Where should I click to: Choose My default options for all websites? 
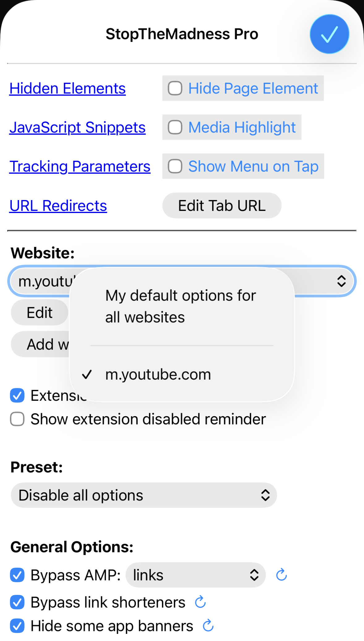(181, 306)
